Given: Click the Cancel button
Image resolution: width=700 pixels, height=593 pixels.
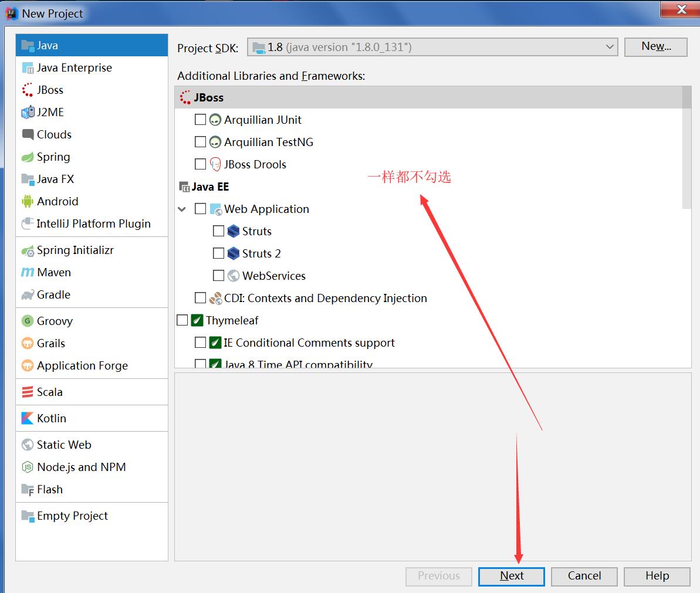Looking at the screenshot, I should coord(584,576).
